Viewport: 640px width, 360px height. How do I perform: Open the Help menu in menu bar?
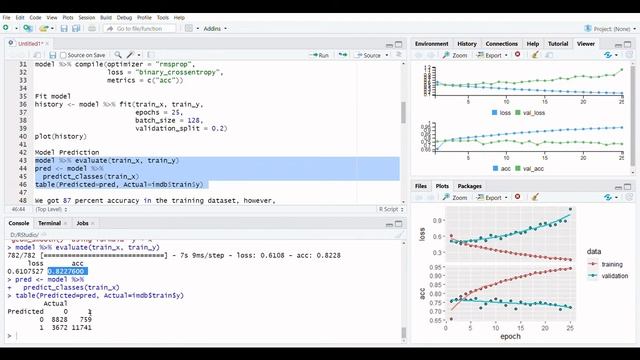pyautogui.click(x=179, y=18)
